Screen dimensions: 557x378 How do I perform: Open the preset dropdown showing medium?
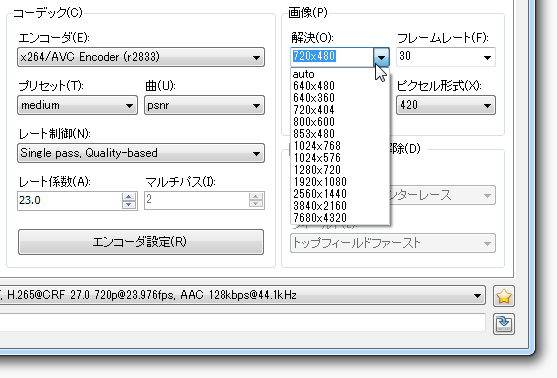77,105
